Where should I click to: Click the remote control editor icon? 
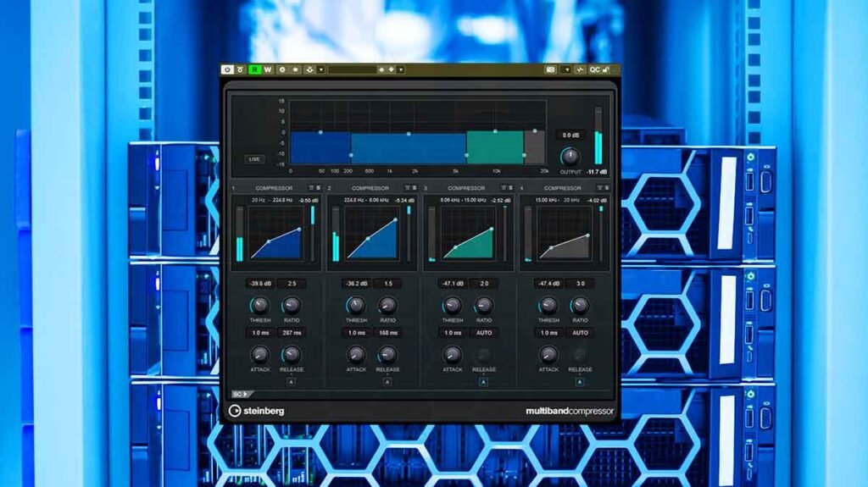click(580, 69)
